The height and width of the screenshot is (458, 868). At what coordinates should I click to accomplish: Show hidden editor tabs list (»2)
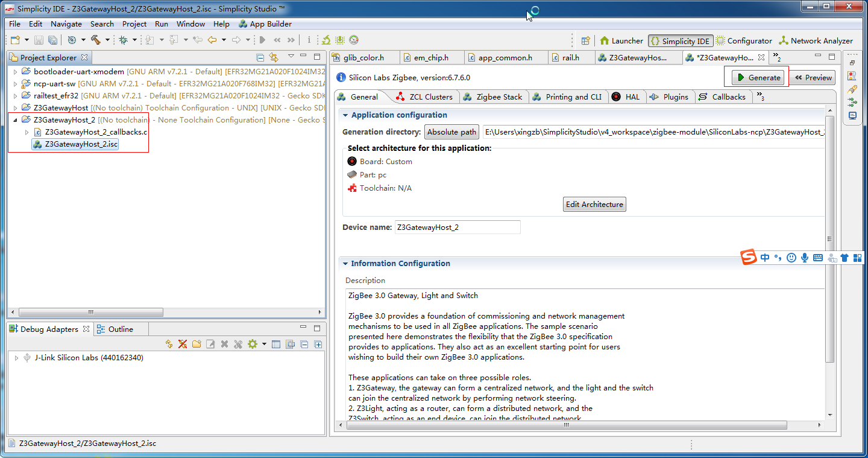pos(778,57)
